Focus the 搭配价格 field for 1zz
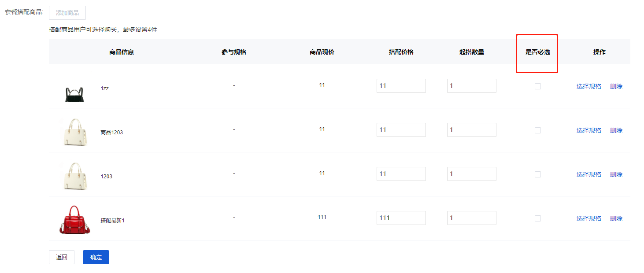 (401, 86)
